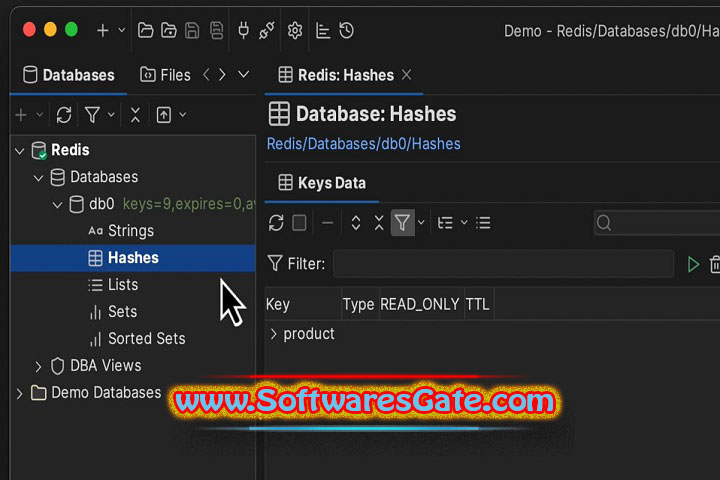
Task: Select Strings under db0
Action: (x=131, y=231)
